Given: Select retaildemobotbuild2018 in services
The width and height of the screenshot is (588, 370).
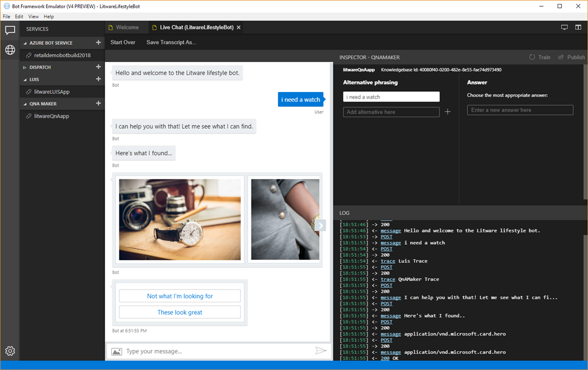Looking at the screenshot, I should point(62,55).
